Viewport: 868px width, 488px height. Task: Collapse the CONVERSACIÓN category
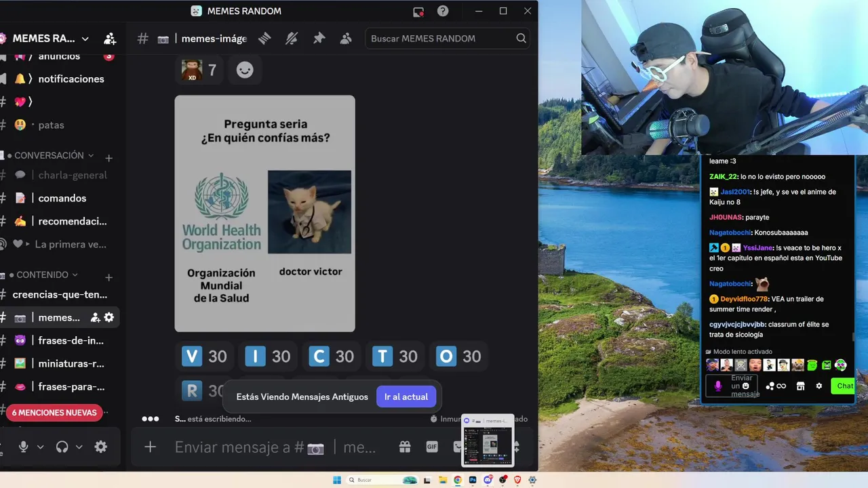point(54,155)
